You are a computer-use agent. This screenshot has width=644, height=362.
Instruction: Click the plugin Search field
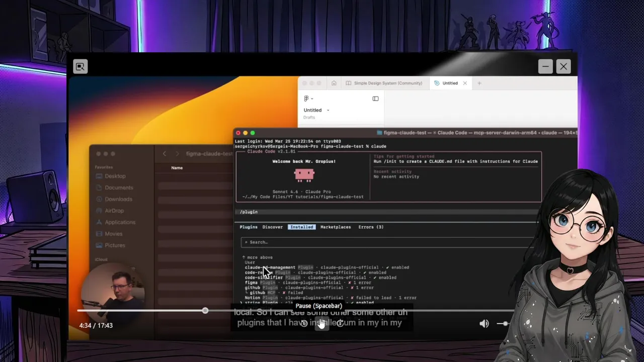(x=387, y=242)
